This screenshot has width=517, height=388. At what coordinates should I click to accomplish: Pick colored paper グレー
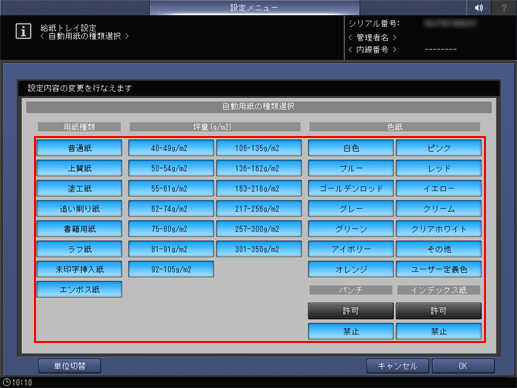(351, 209)
